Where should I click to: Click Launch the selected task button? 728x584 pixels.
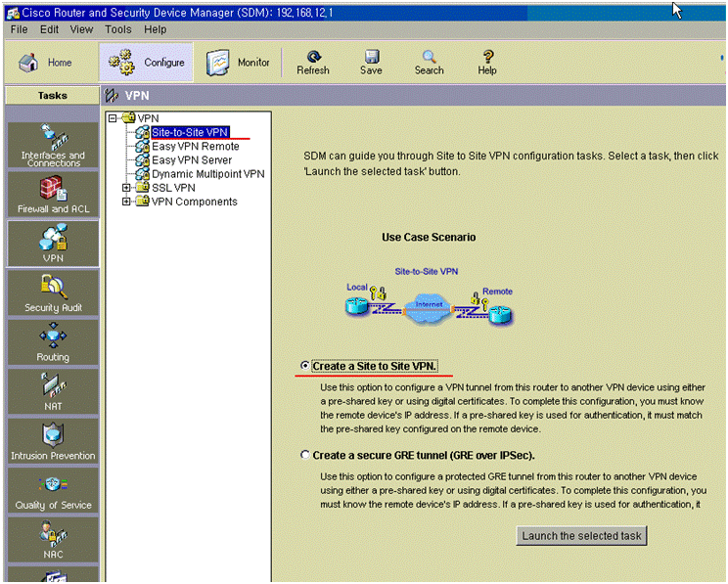582,536
